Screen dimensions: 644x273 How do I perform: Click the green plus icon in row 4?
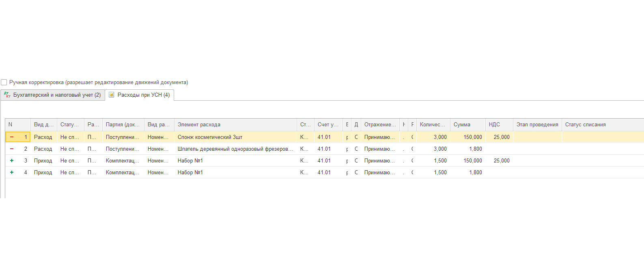click(x=12, y=173)
